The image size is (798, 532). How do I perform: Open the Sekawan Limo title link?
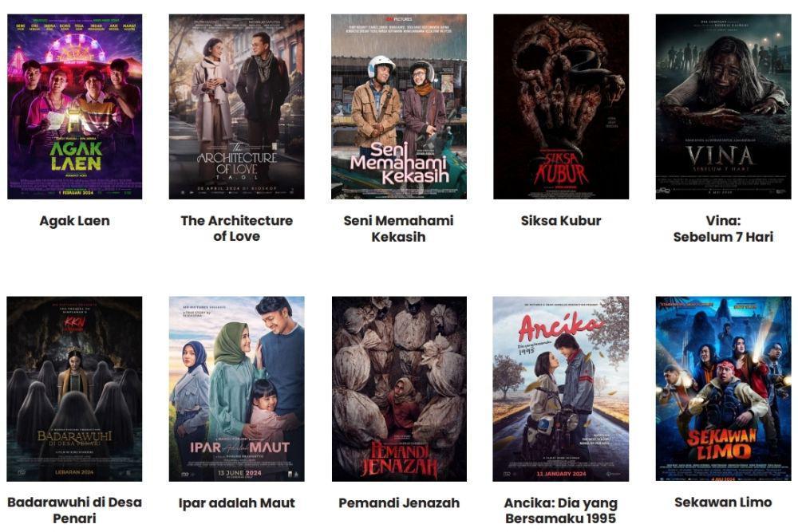pyautogui.click(x=723, y=502)
